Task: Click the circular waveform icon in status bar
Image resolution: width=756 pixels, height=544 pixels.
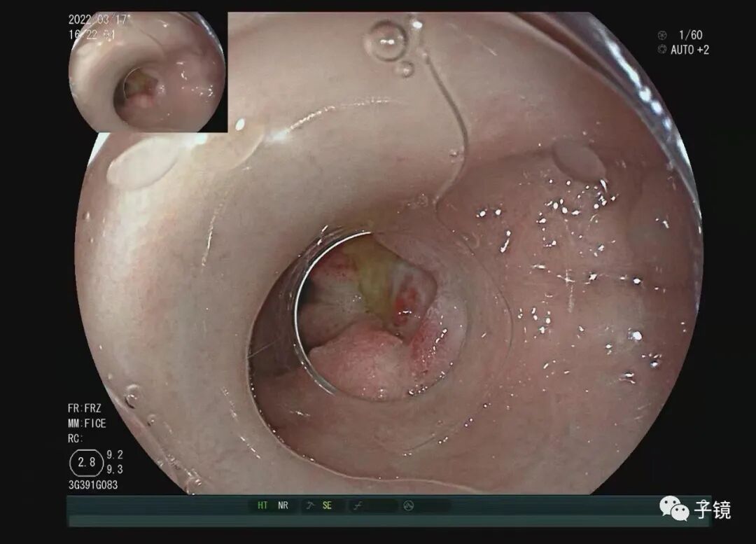Action: (408, 505)
